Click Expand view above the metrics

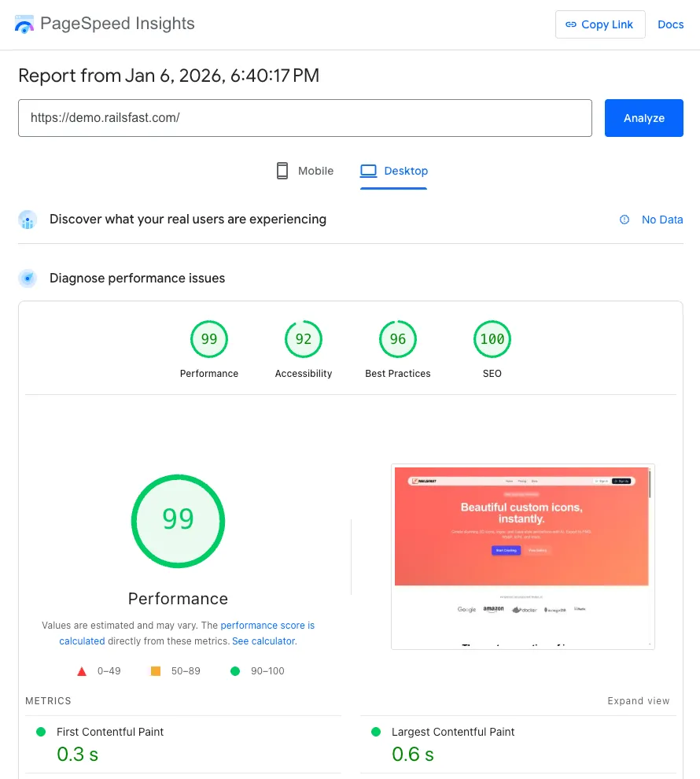point(638,700)
